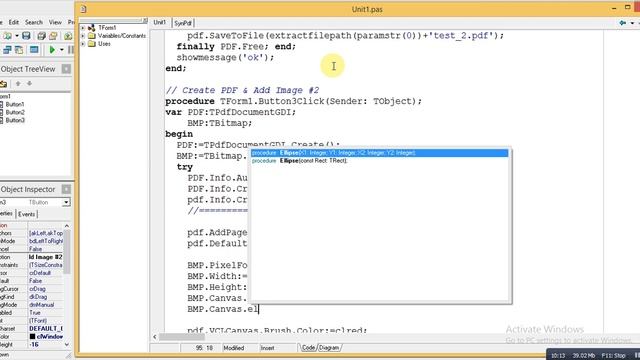The image size is (640, 360).
Task: Click the Toggle Form/Unit window icon
Action: point(34,50)
